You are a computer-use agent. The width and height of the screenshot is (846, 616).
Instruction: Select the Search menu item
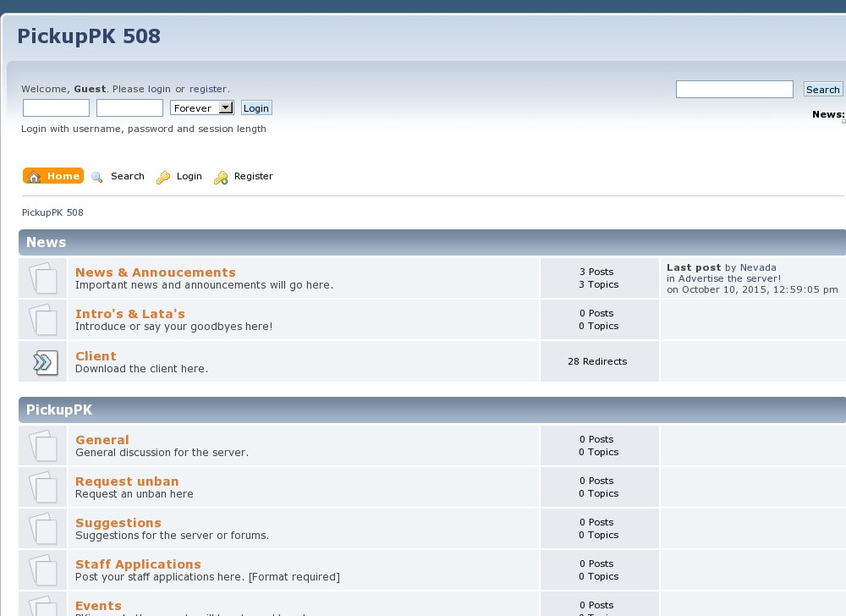pyautogui.click(x=127, y=176)
